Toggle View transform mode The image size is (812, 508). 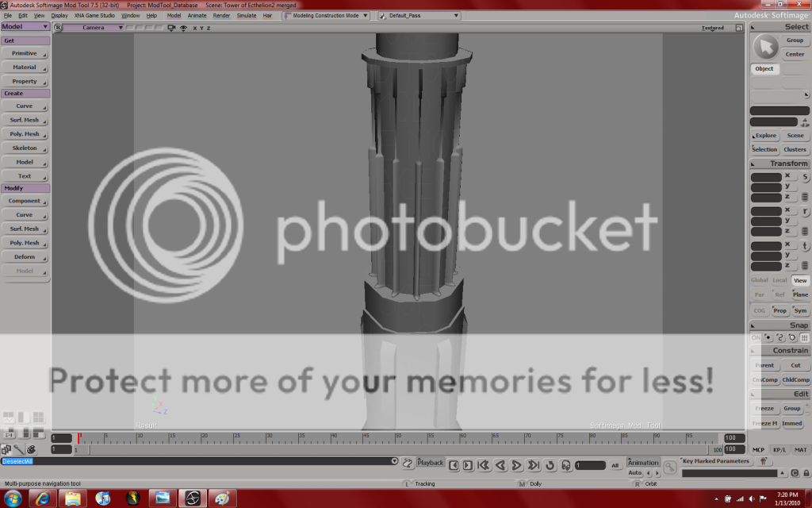pyautogui.click(x=800, y=280)
